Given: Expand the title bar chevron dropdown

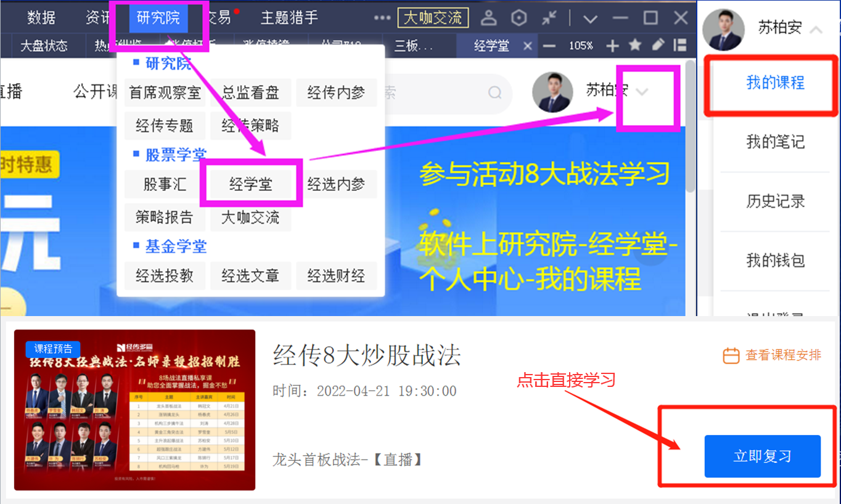Looking at the screenshot, I should 591,18.
